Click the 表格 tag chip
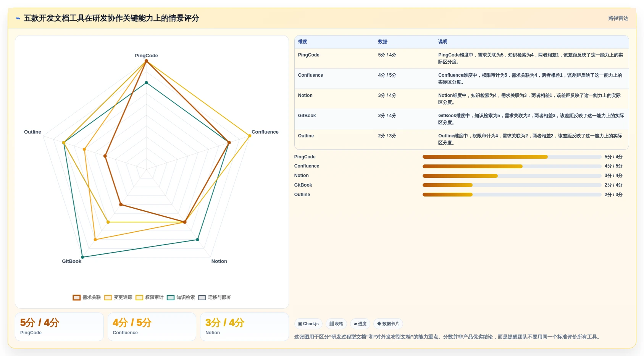The height and width of the screenshot is (356, 644). pyautogui.click(x=336, y=324)
